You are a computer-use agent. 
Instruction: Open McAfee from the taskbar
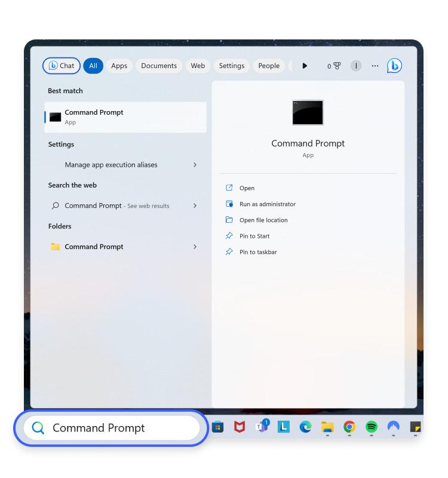click(240, 427)
